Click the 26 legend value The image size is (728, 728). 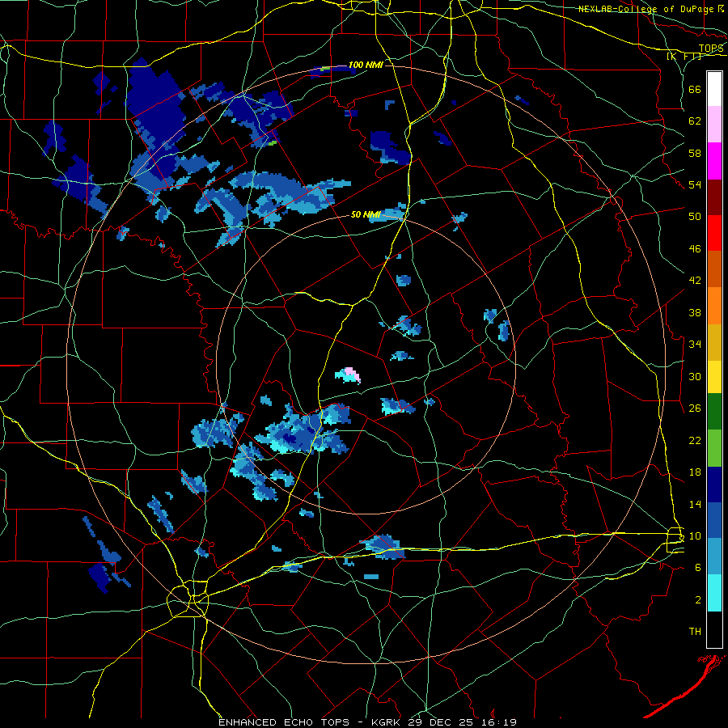coord(695,408)
